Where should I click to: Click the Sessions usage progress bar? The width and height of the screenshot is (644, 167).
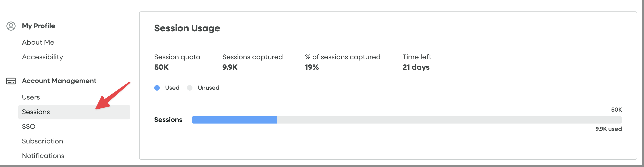(400, 120)
